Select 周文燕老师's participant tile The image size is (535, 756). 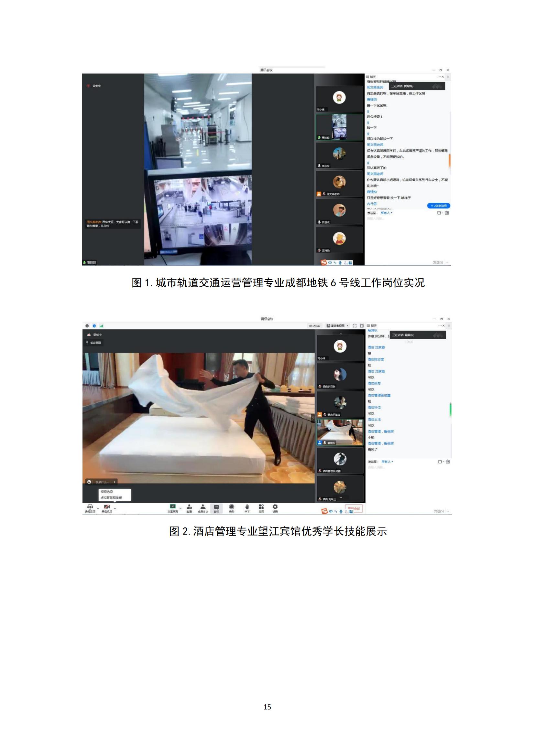(x=339, y=183)
